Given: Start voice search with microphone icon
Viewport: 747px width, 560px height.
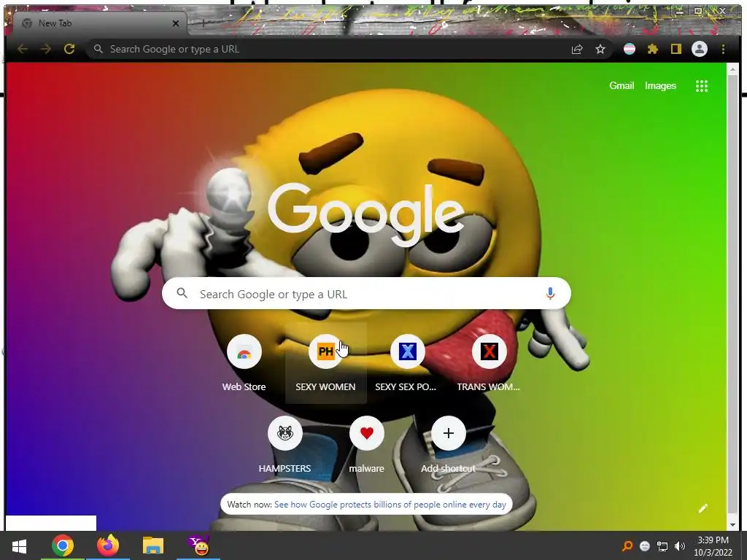Looking at the screenshot, I should (x=550, y=293).
